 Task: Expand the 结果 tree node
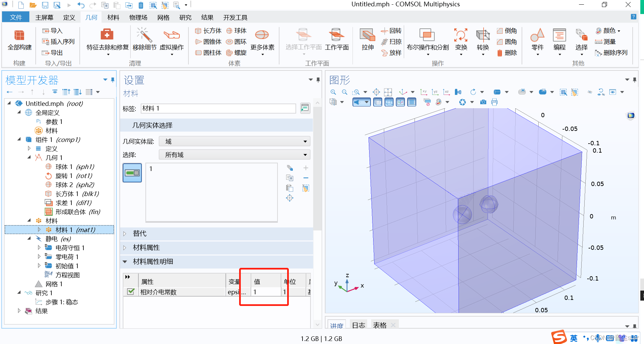point(19,311)
